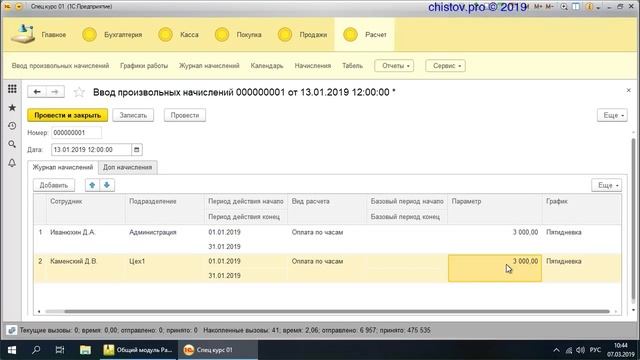Go back with the left arrow
The image size is (640, 360).
coord(37,92)
